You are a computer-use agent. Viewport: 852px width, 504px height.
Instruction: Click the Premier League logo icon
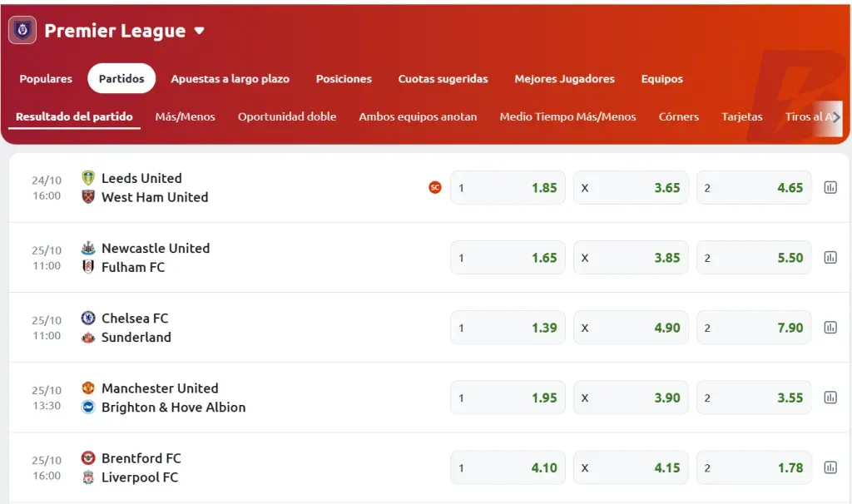22,31
